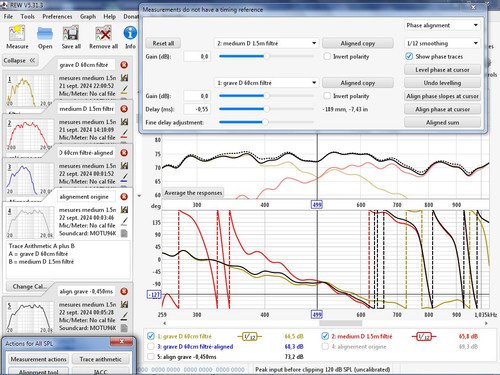This screenshot has height=375, width=500.
Task: Click Align phase at cursor button
Action: (442, 109)
